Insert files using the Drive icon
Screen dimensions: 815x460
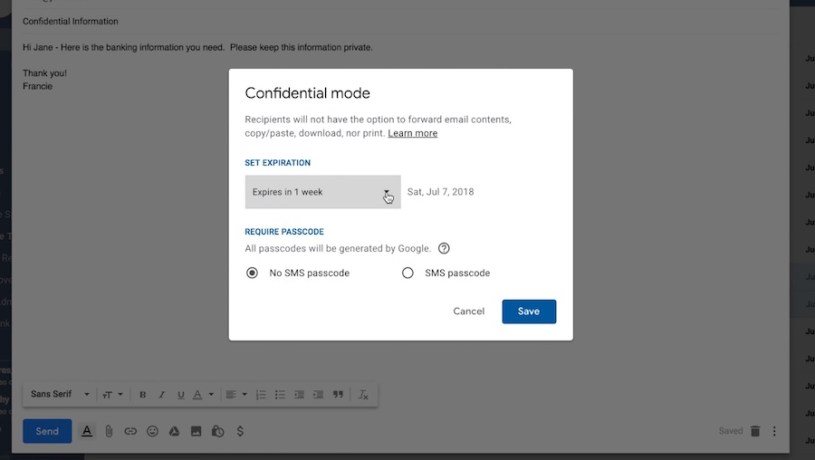[174, 431]
